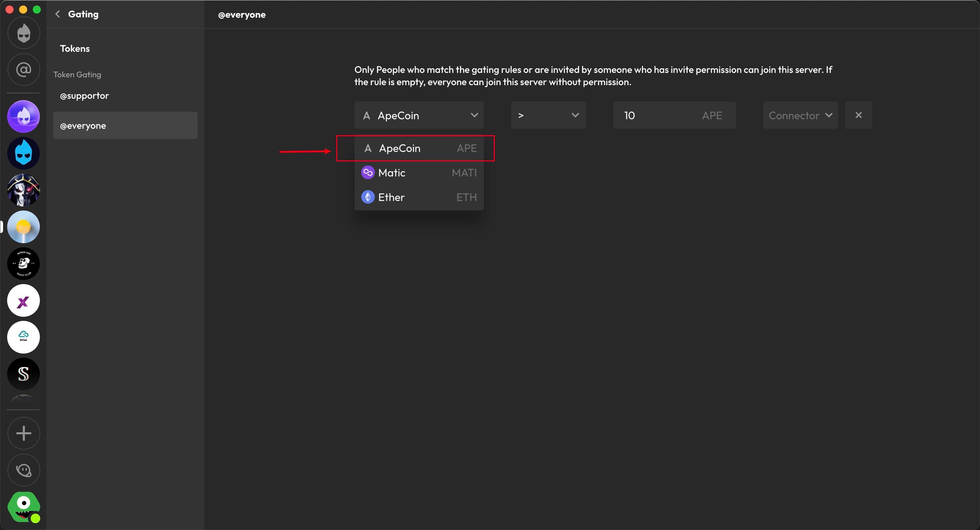
Task: Select the Matic token logo option
Action: [368, 173]
